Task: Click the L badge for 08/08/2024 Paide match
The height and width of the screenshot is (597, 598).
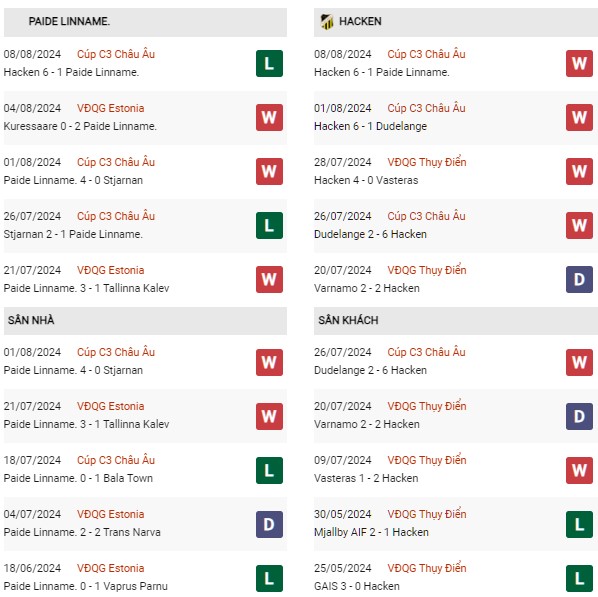Action: click(x=269, y=63)
